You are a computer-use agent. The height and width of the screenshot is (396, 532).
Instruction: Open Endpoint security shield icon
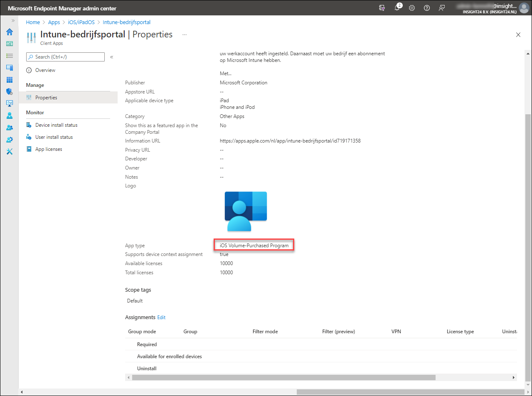pos(10,91)
